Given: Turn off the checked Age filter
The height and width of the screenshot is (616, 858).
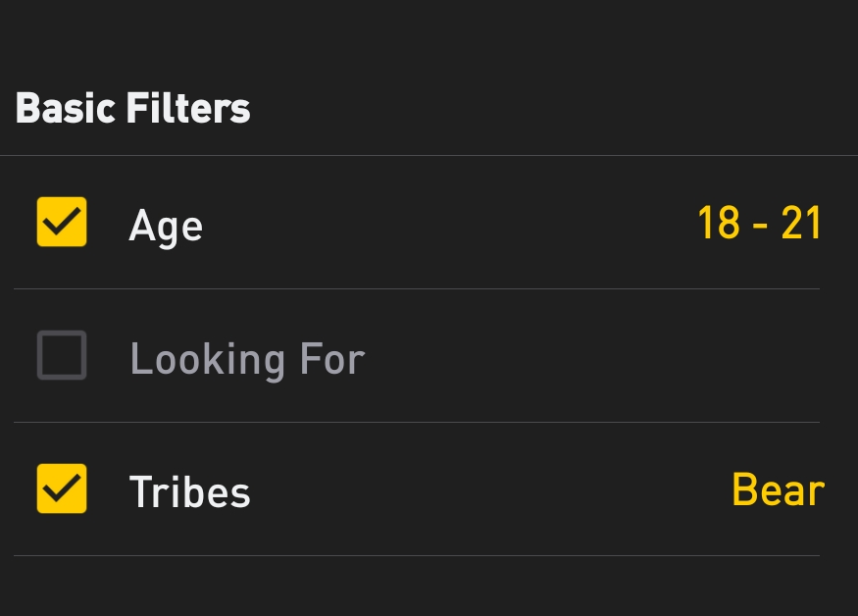Looking at the screenshot, I should pyautogui.click(x=62, y=222).
